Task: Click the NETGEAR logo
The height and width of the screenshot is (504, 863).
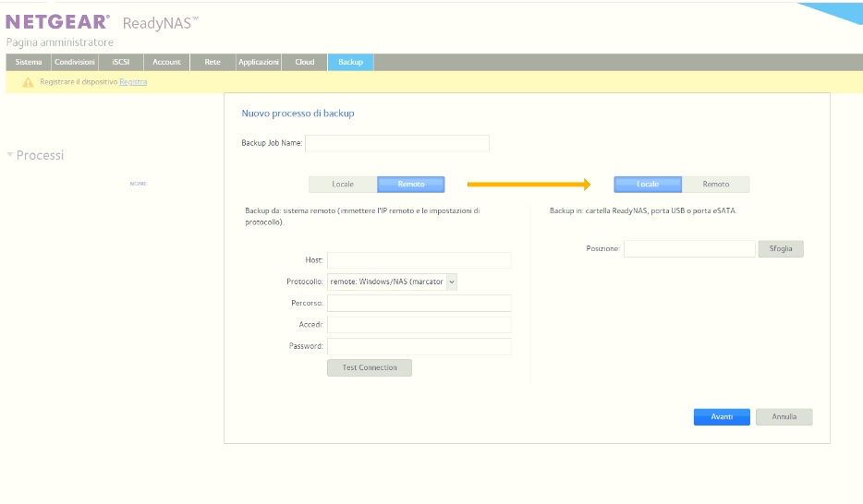Action: (58, 22)
